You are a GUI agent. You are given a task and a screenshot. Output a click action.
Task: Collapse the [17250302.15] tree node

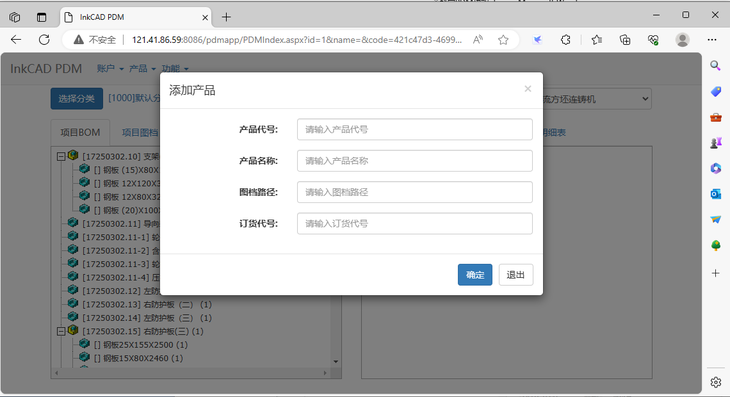(x=61, y=331)
